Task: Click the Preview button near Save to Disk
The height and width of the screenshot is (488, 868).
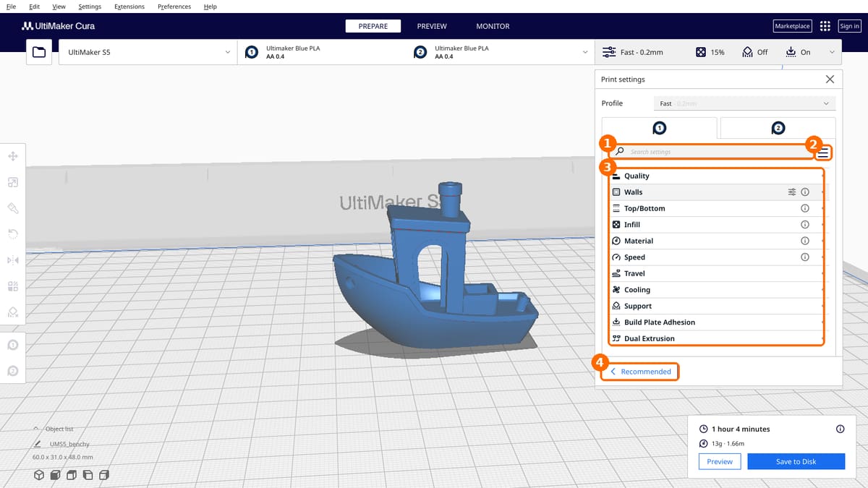Action: click(x=720, y=461)
